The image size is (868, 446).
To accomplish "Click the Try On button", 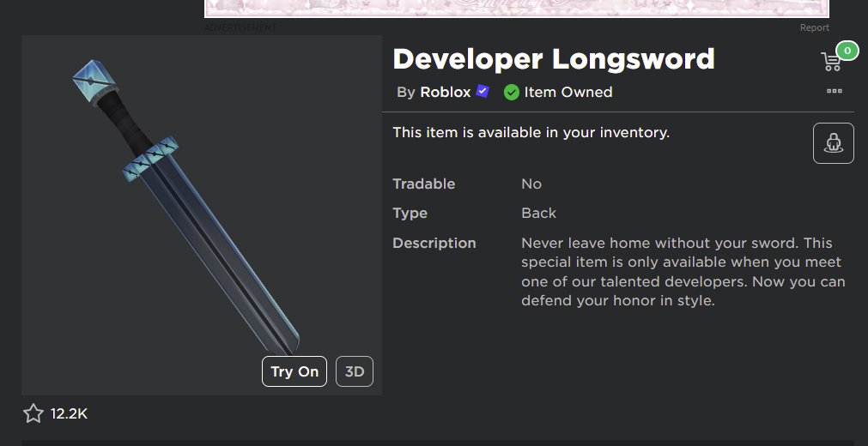I will (294, 371).
